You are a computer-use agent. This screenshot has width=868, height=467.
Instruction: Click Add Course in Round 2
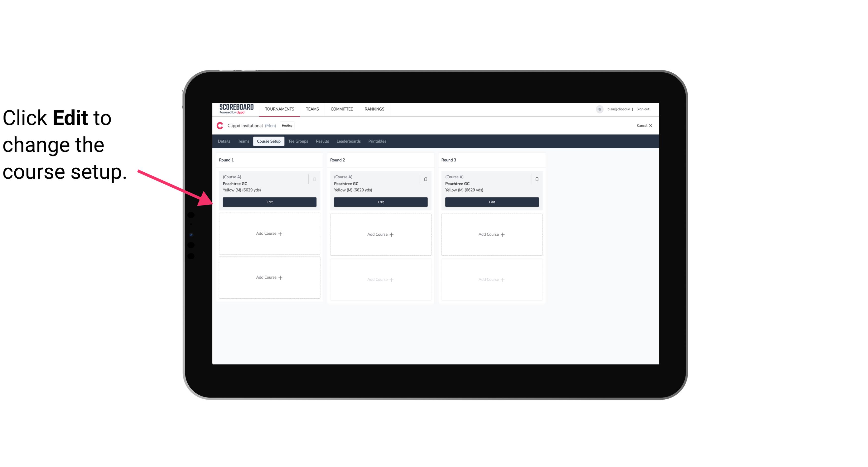(x=380, y=234)
